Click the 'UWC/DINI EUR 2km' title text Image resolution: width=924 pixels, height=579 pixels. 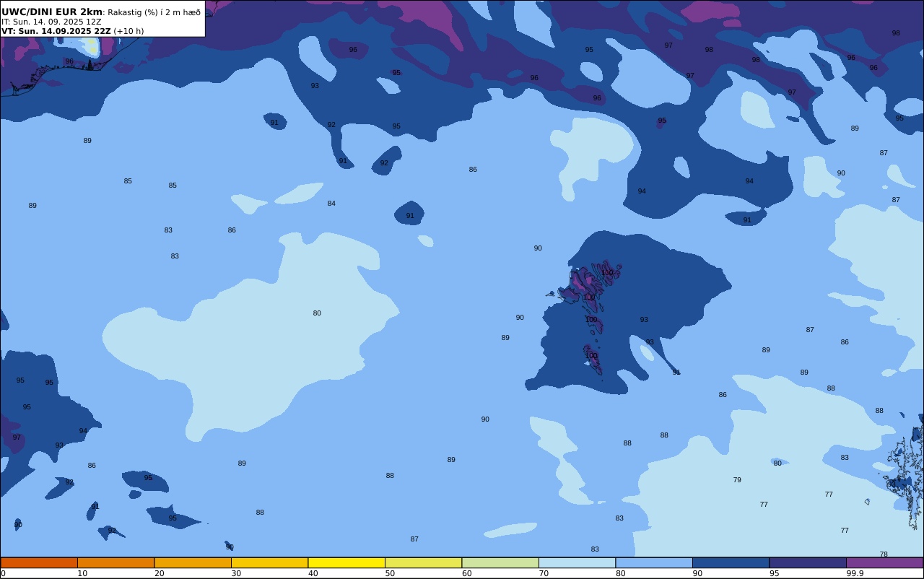tap(52, 12)
